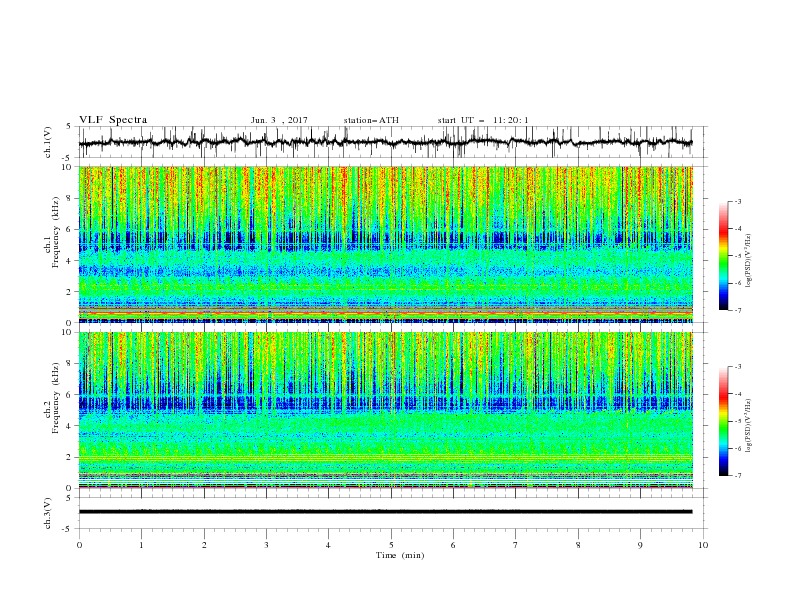Click the "ch.3(V)" axis label
Image resolution: width=792 pixels, height=612 pixels.
pos(48,513)
